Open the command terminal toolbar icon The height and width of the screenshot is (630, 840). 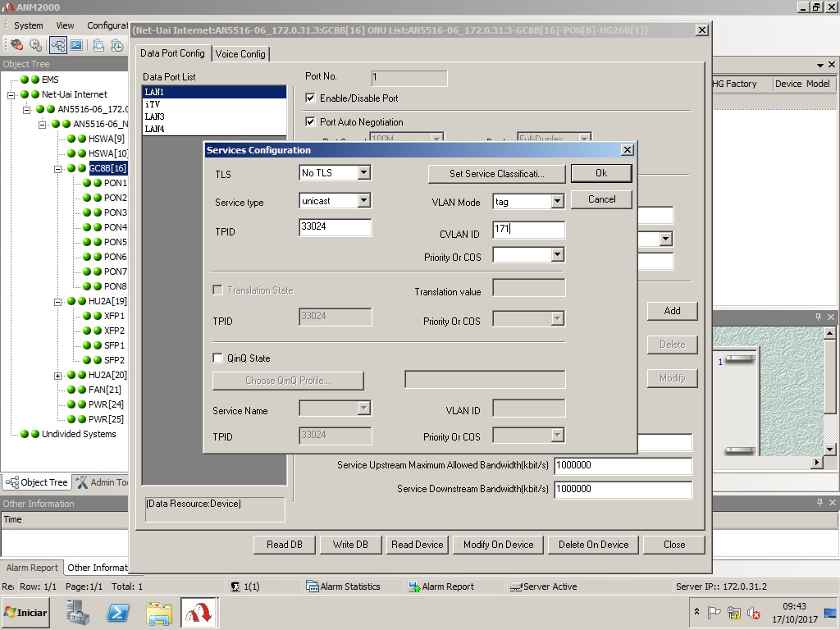(76, 45)
